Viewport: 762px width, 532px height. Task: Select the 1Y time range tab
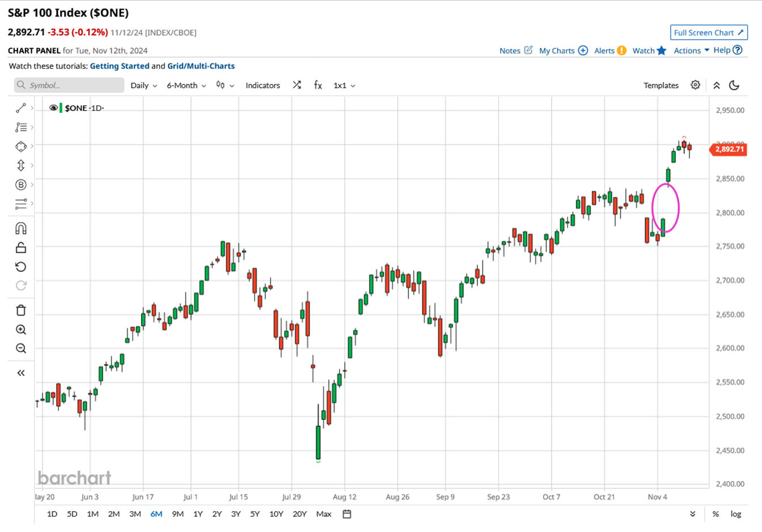(x=198, y=514)
